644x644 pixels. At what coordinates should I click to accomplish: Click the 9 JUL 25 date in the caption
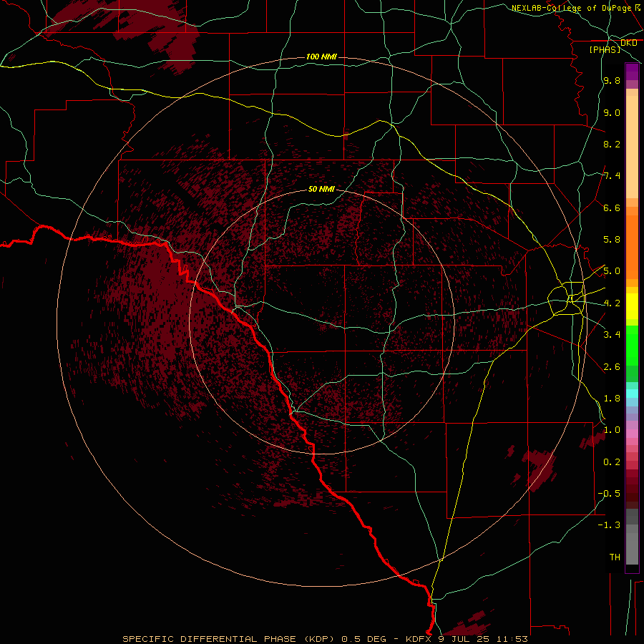464,639
